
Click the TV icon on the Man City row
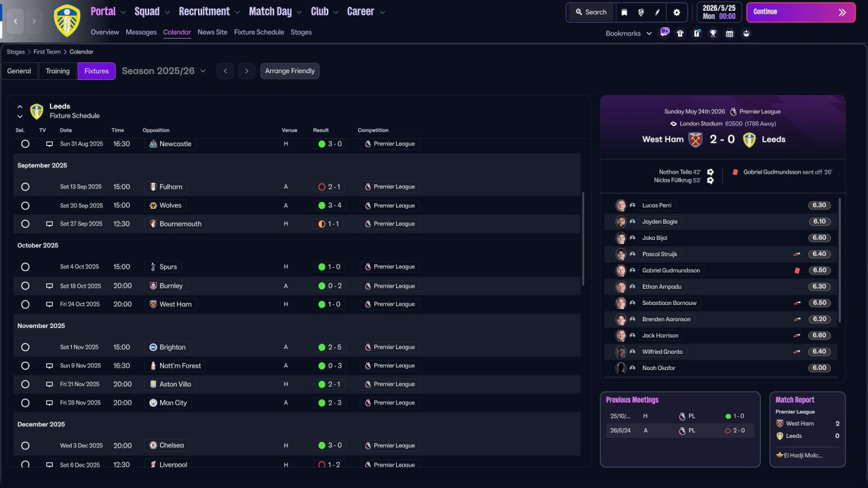pyautogui.click(x=50, y=403)
